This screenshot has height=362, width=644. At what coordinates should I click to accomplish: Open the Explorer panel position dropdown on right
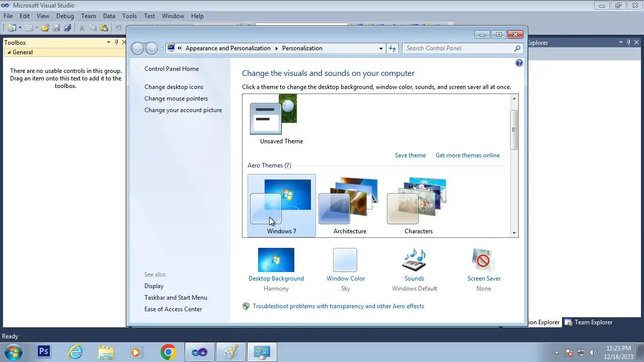coord(621,43)
